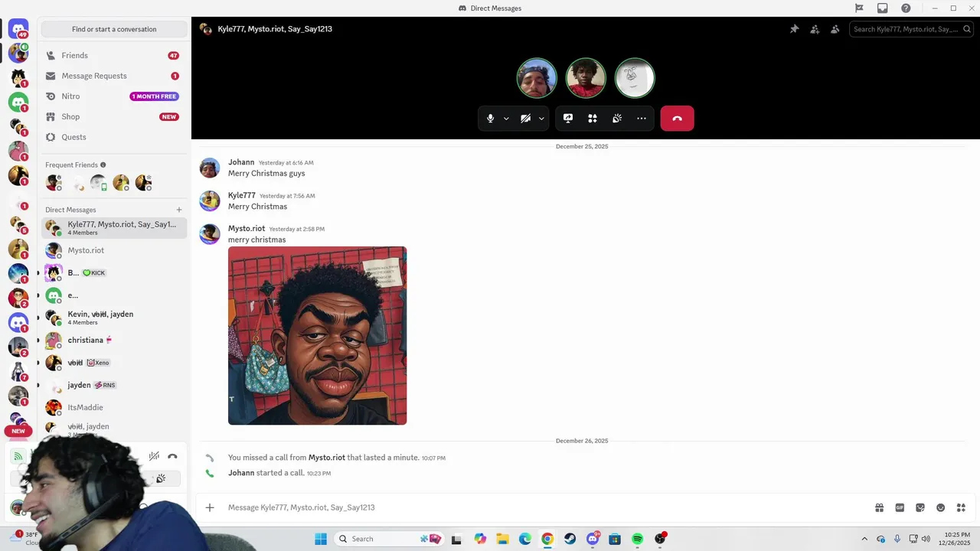The height and width of the screenshot is (551, 980).
Task: Click first participant video tile in call
Action: coord(537,78)
